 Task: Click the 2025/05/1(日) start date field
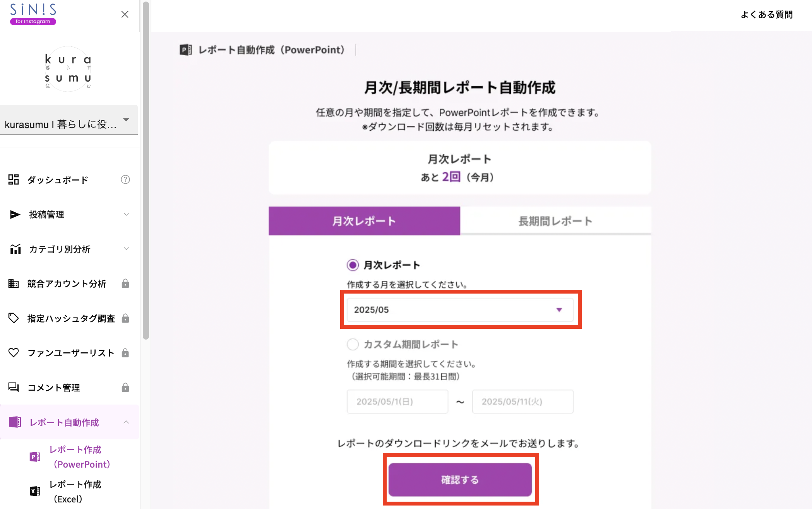click(x=397, y=401)
